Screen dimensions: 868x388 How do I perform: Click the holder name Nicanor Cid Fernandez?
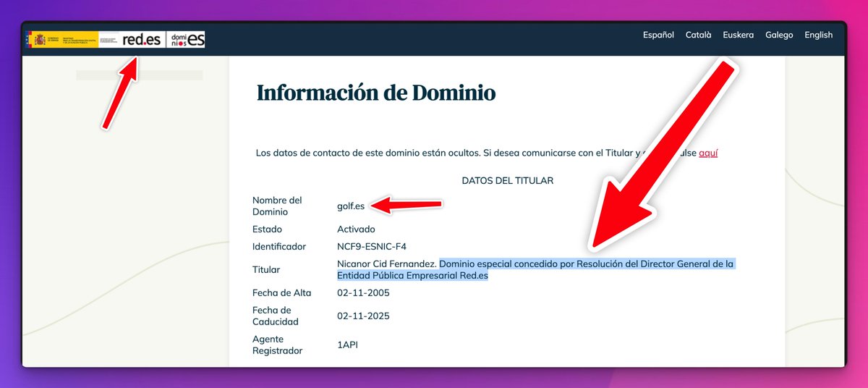pyautogui.click(x=387, y=264)
